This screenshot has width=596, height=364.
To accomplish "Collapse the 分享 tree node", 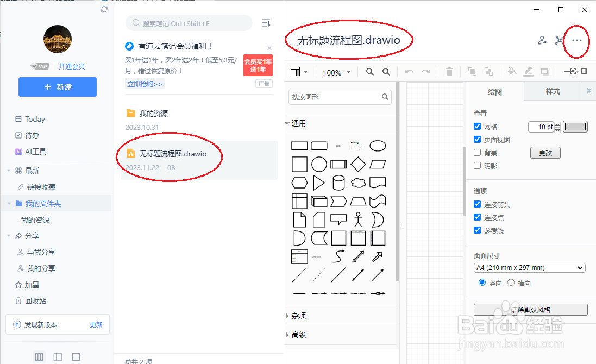I will pyautogui.click(x=9, y=236).
